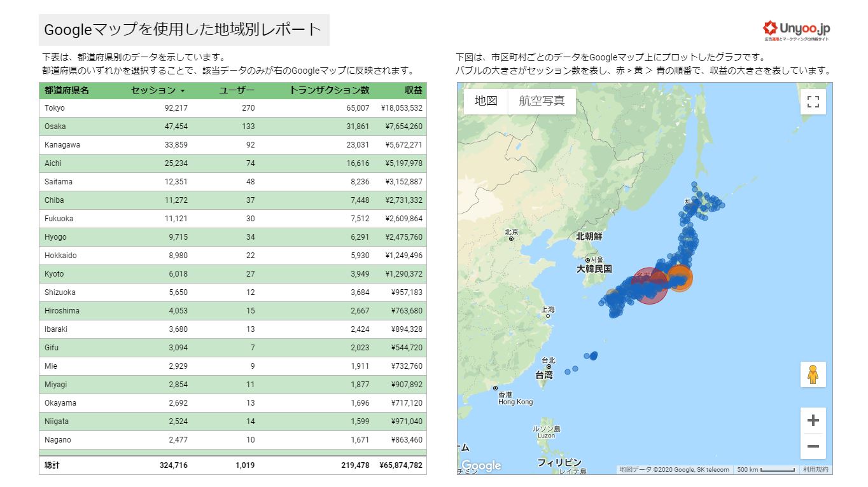Select the Nagano prefecture row
The width and height of the screenshot is (868, 487).
233,440
